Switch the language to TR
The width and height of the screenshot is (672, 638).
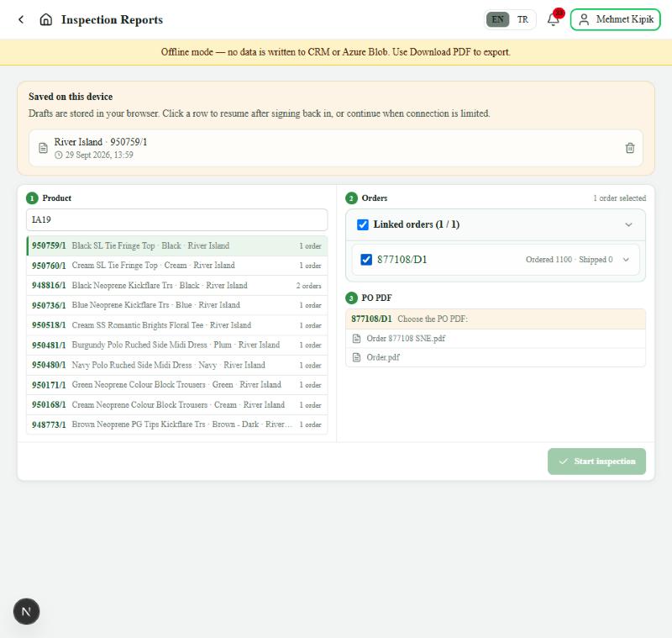[x=522, y=19]
